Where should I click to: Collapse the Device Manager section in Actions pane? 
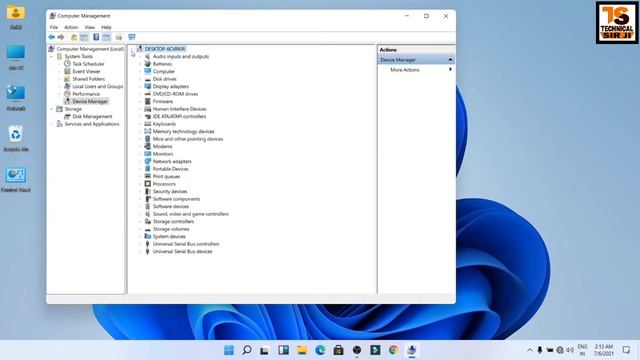tap(450, 60)
